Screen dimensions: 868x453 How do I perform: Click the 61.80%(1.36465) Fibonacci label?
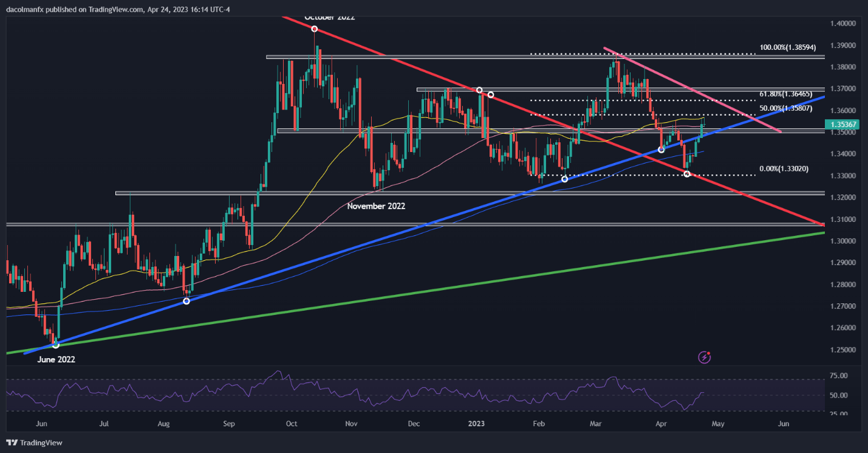point(786,94)
